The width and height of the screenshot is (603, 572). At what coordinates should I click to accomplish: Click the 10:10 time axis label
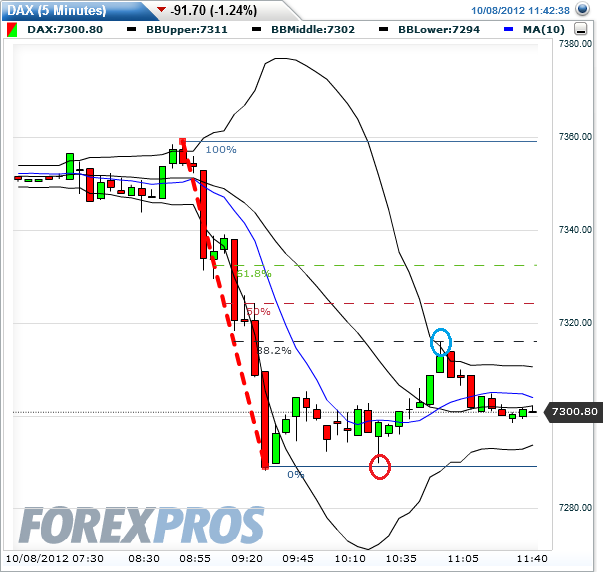coord(350,559)
